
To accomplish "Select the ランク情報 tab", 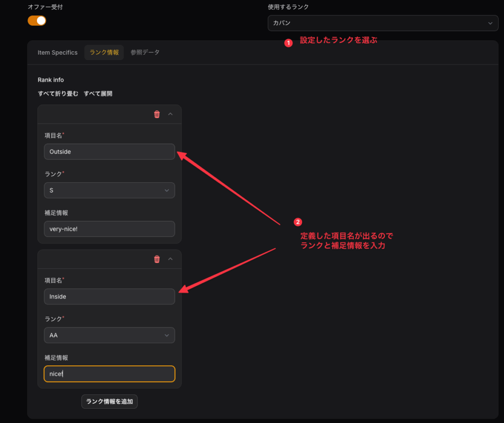I will click(104, 53).
